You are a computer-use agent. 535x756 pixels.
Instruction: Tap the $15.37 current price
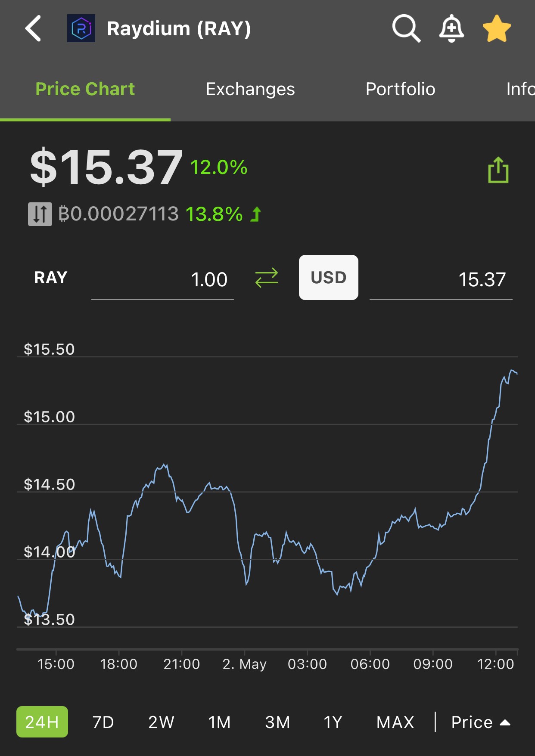click(x=106, y=167)
